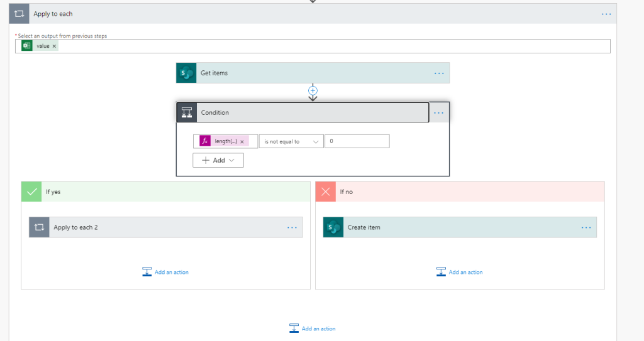Open the Condition ellipsis menu
Image resolution: width=644 pixels, height=341 pixels.
pos(438,113)
